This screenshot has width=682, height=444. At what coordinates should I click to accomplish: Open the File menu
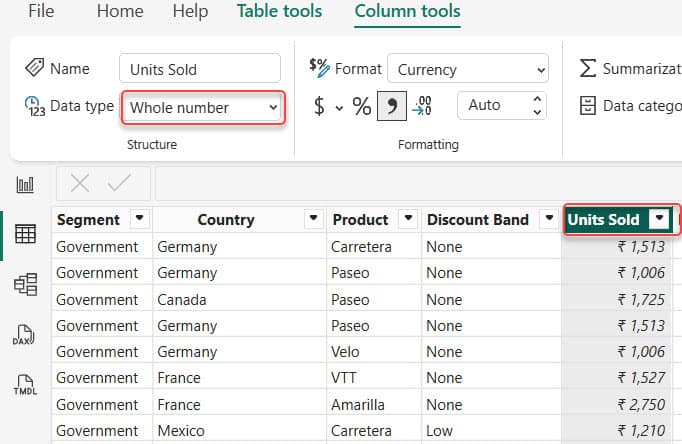click(41, 12)
